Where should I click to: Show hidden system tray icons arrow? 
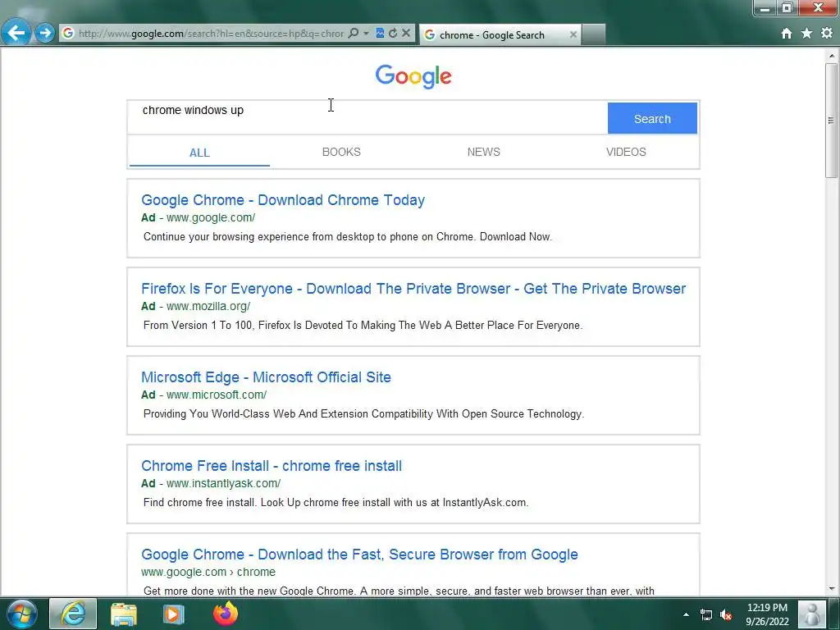pos(686,614)
